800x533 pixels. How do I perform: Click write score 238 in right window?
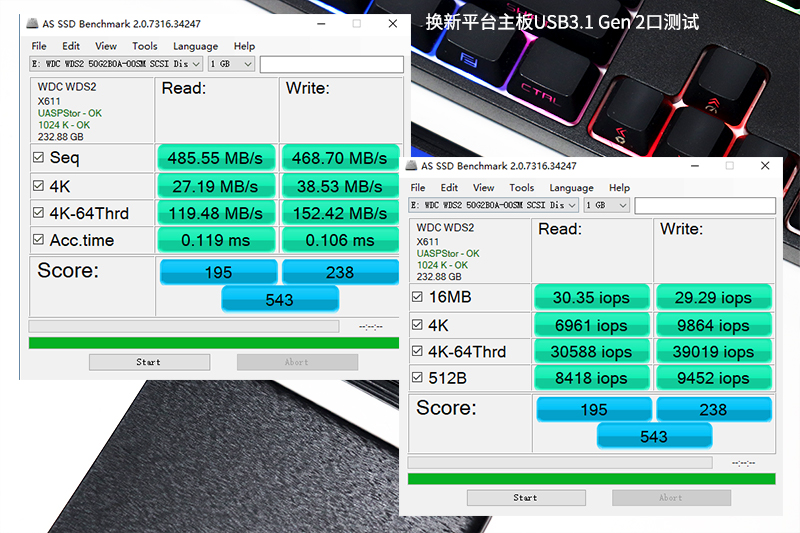click(714, 409)
